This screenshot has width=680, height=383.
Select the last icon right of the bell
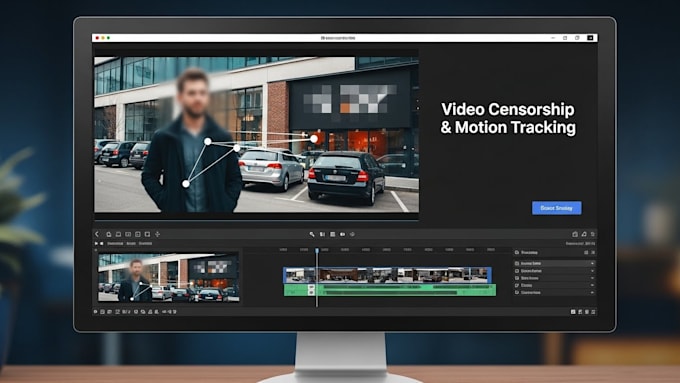point(593,234)
